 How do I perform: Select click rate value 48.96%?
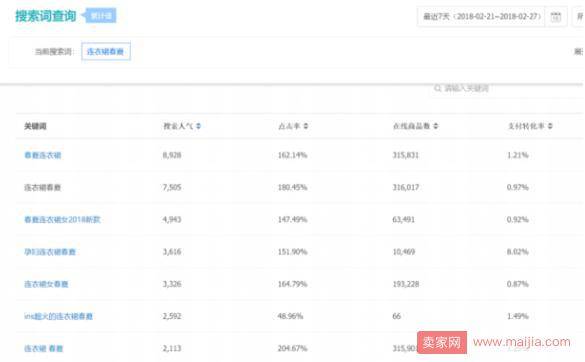[x=290, y=316]
